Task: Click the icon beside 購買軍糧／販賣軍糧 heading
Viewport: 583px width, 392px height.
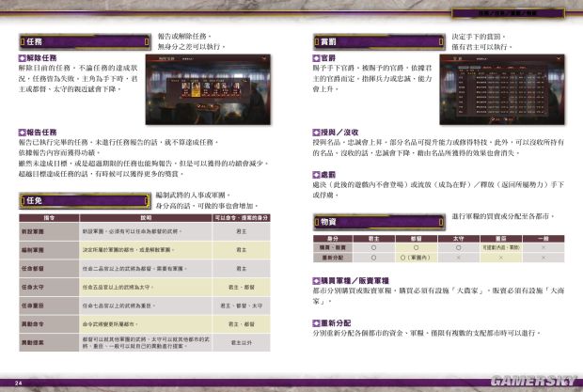Action: pos(315,281)
